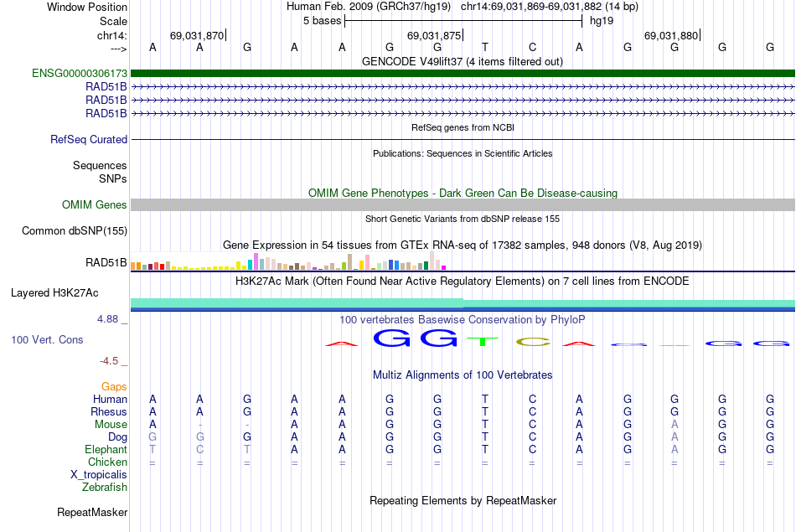Viewport: 796px width, 532px height.
Task: Select the Human species label
Action: click(x=110, y=399)
